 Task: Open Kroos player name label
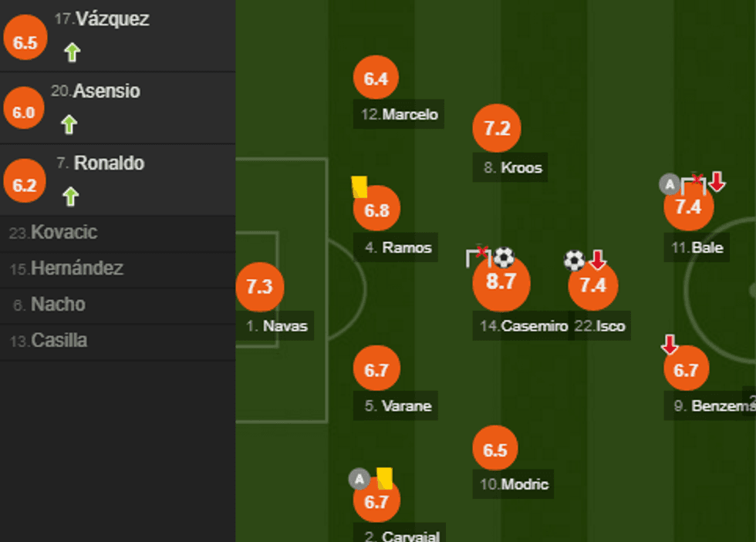511,167
